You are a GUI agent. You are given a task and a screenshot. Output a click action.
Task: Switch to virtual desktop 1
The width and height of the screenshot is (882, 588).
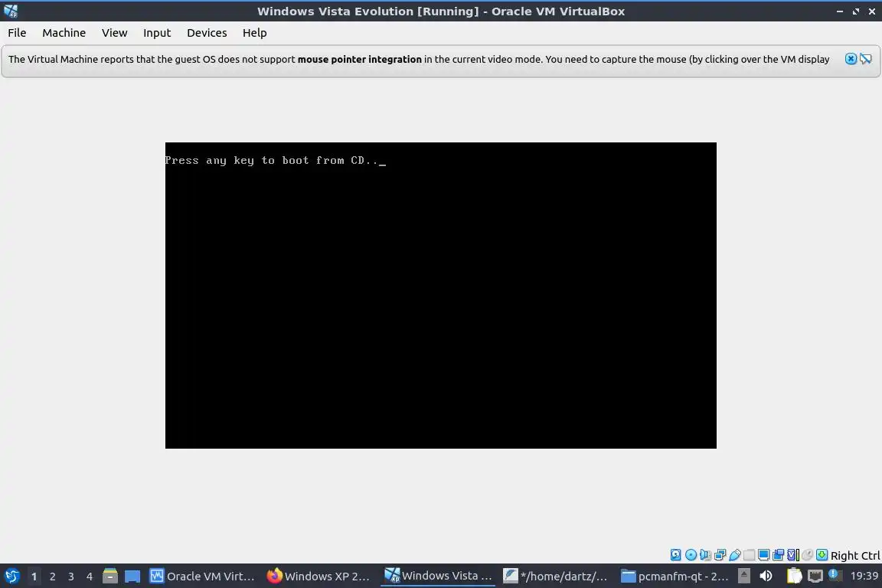34,577
